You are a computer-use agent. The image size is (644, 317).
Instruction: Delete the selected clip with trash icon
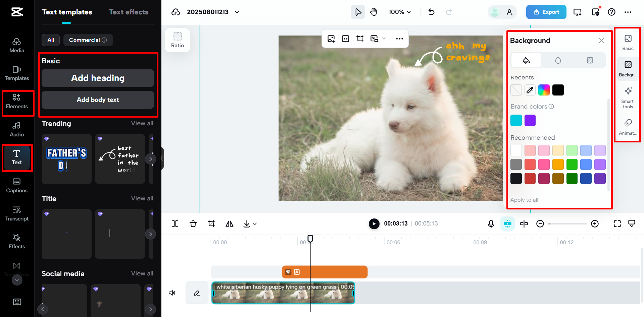click(193, 224)
